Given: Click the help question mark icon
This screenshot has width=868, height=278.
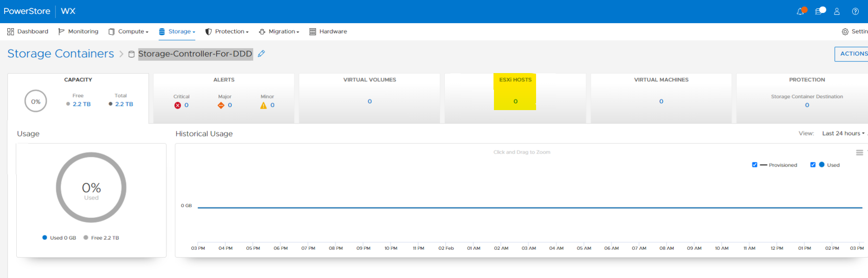Looking at the screenshot, I should pos(856,12).
